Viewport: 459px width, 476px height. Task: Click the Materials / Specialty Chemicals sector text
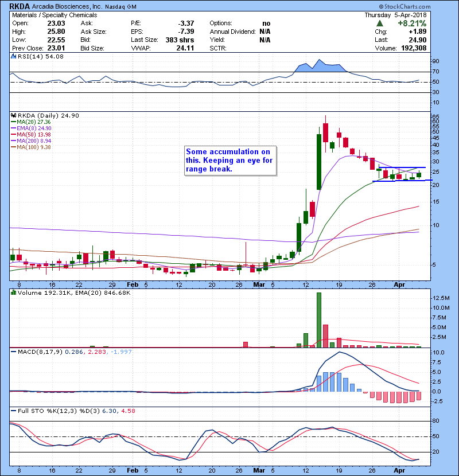(x=55, y=15)
